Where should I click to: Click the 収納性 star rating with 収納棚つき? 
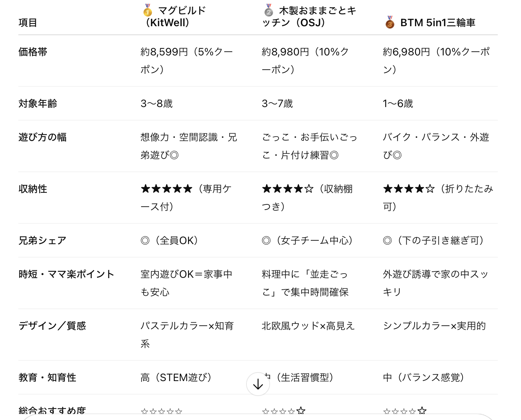pyautogui.click(x=288, y=189)
